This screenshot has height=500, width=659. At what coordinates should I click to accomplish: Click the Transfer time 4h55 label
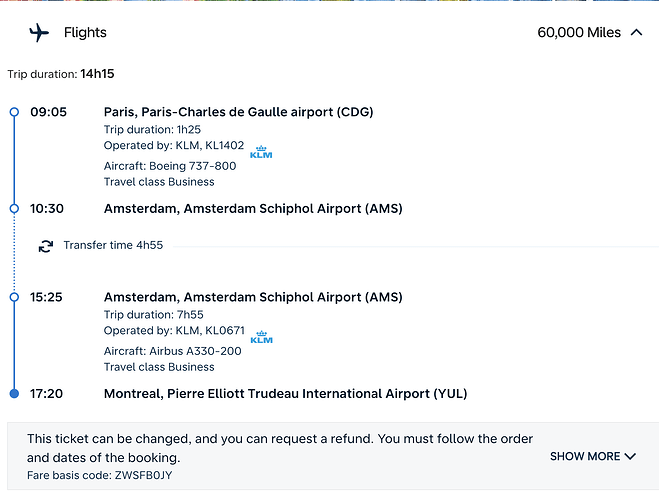tap(113, 245)
